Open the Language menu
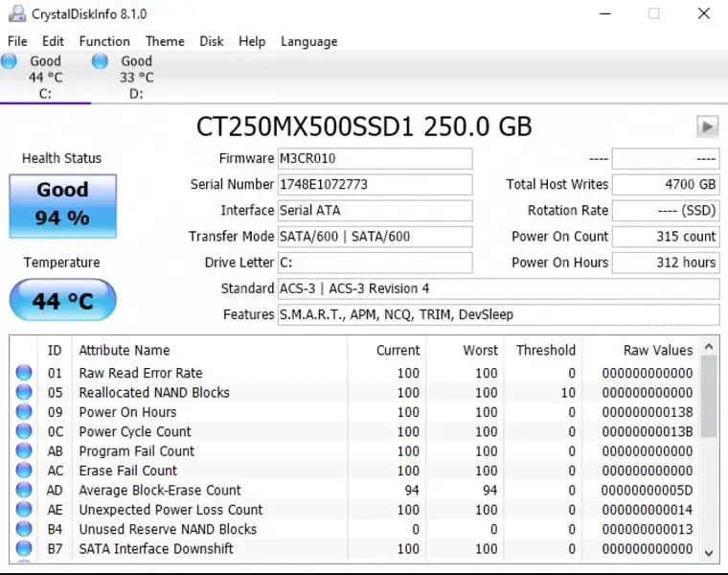Screen dimensions: 728x575 (x=308, y=41)
